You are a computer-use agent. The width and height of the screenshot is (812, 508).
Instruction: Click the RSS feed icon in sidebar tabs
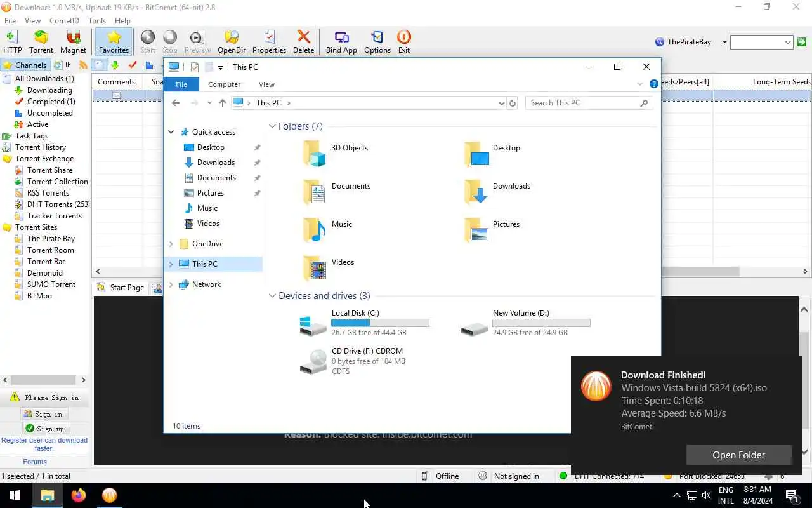(x=83, y=65)
